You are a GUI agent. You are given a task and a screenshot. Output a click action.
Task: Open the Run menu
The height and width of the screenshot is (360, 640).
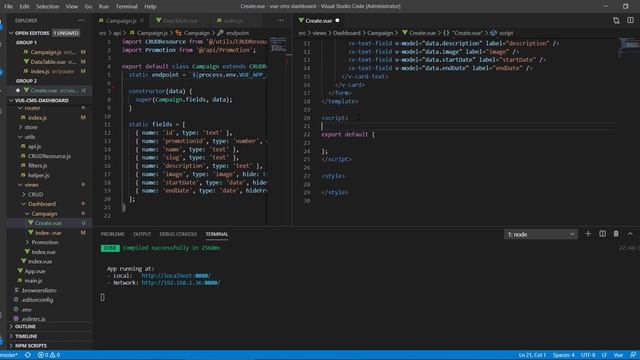104,6
